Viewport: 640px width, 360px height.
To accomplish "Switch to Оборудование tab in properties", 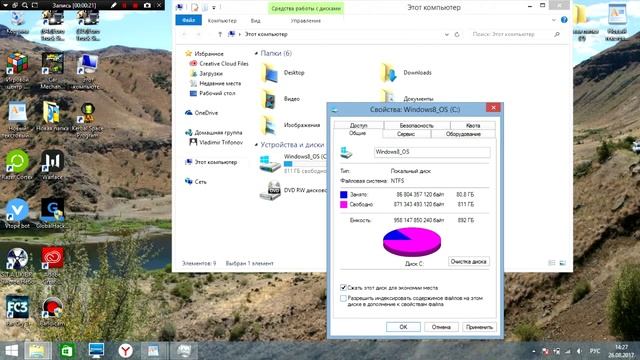I will 463,134.
